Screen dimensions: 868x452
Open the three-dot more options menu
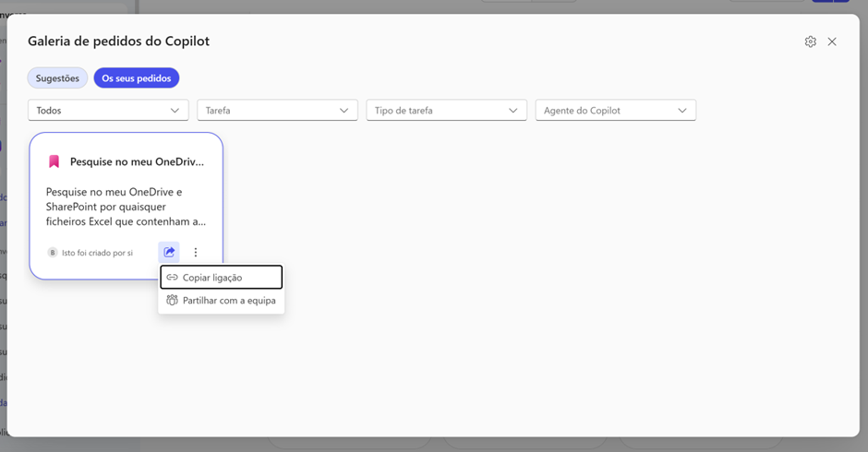[x=196, y=252]
